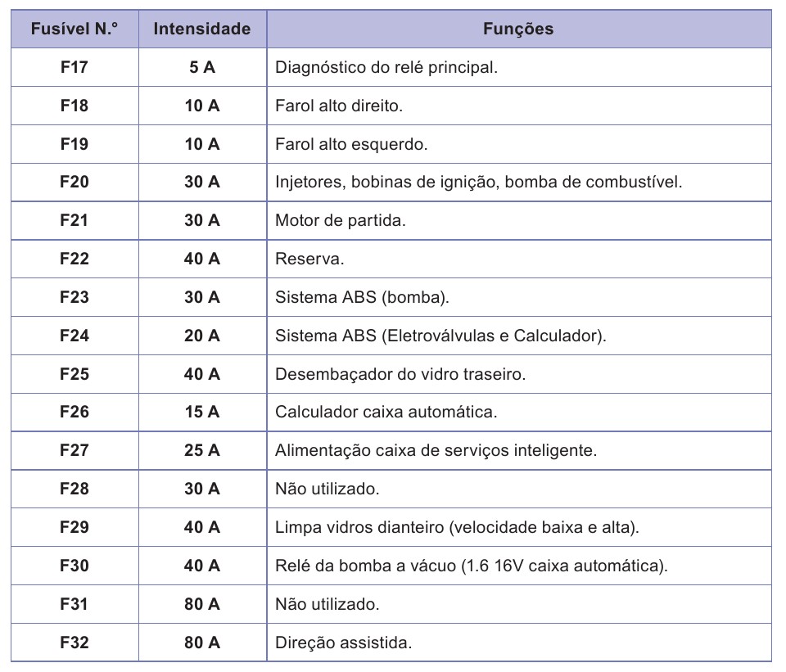This screenshot has width=786, height=672.
Task: Select the 15 A intensity cell
Action: pyautogui.click(x=201, y=412)
